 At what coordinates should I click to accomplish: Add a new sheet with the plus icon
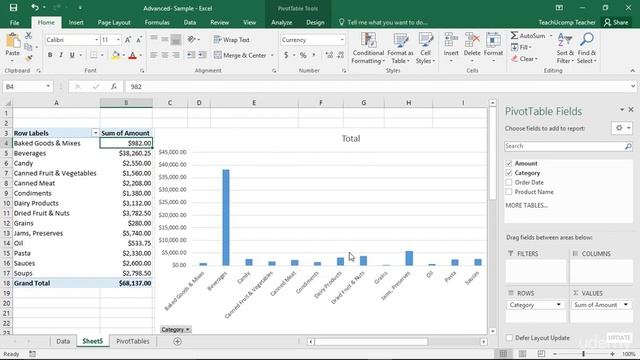click(177, 341)
